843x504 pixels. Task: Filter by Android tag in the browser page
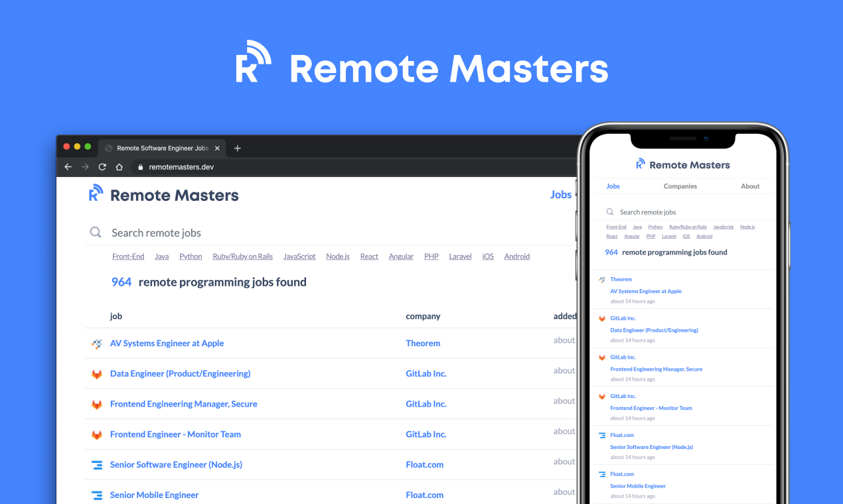516,257
